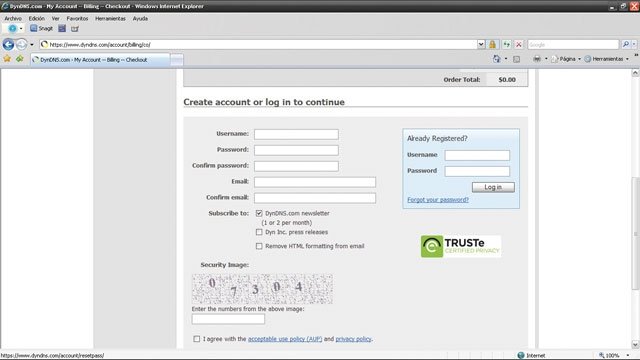This screenshot has height=360, width=640.
Task: Click the Print icon
Action: [537, 59]
